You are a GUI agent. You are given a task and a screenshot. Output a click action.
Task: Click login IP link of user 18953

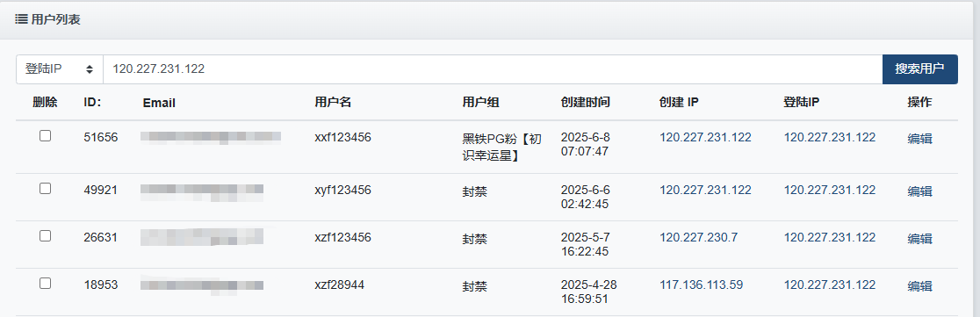[x=829, y=285]
